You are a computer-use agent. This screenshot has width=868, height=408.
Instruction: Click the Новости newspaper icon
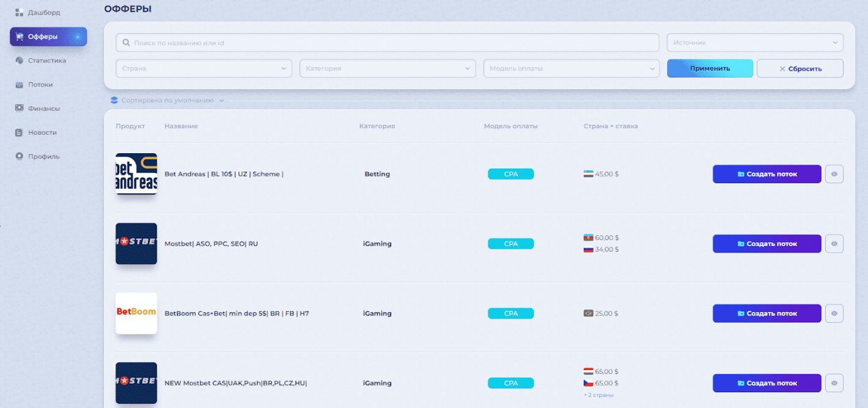19,132
